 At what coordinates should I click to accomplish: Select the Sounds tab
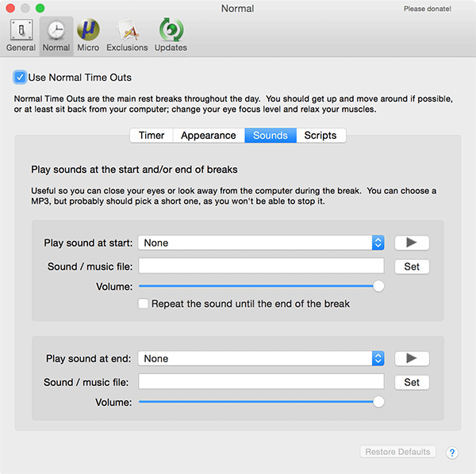coord(271,136)
